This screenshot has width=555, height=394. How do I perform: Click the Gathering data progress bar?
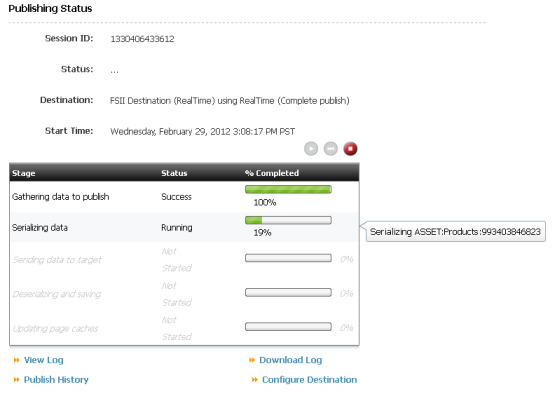tap(288, 189)
